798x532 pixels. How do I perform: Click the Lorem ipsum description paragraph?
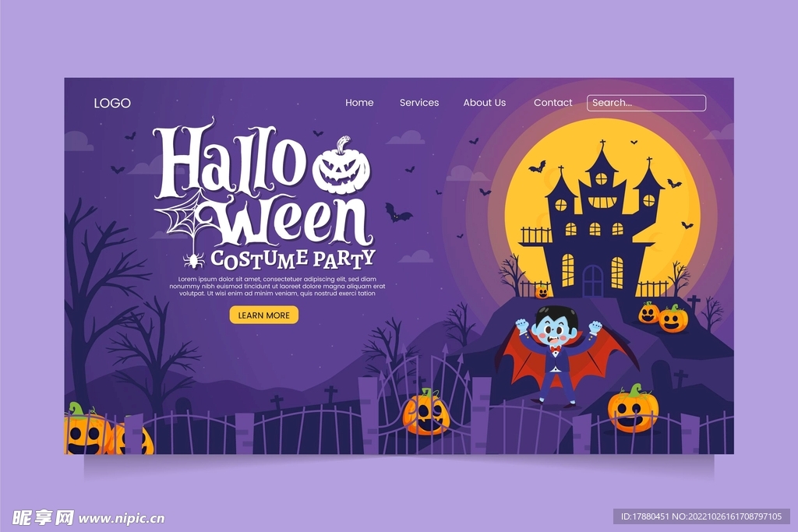click(x=277, y=287)
